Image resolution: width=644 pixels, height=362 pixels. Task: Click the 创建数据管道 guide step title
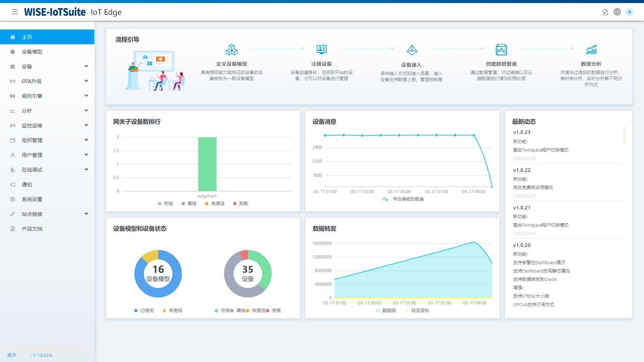point(501,64)
